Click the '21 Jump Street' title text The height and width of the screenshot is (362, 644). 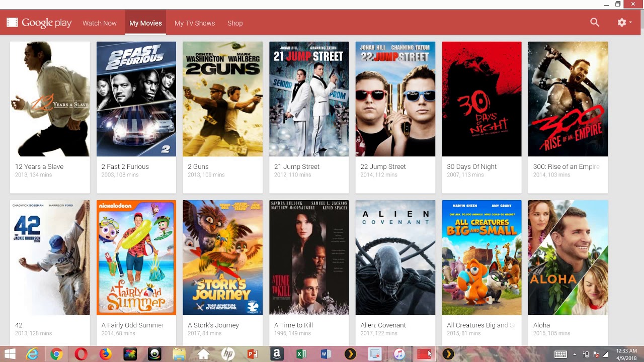(297, 166)
